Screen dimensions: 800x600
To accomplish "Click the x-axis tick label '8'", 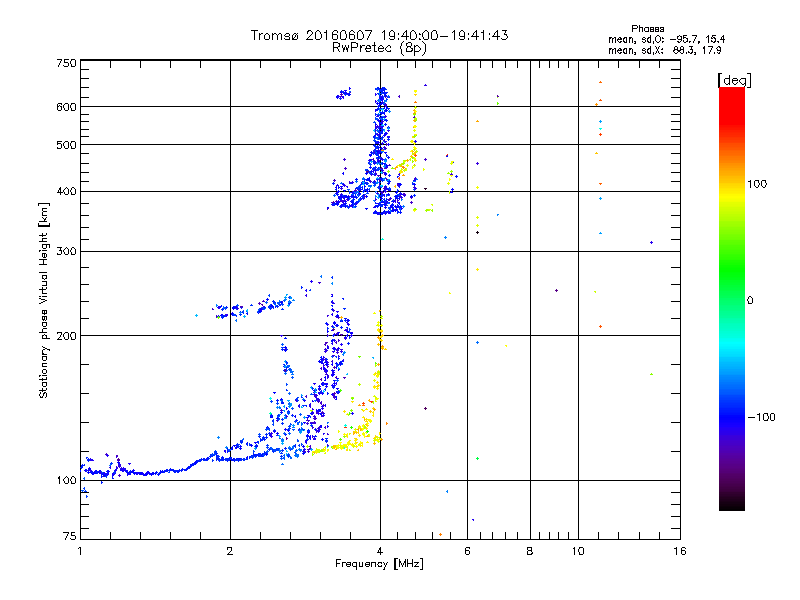I will pyautogui.click(x=530, y=551).
